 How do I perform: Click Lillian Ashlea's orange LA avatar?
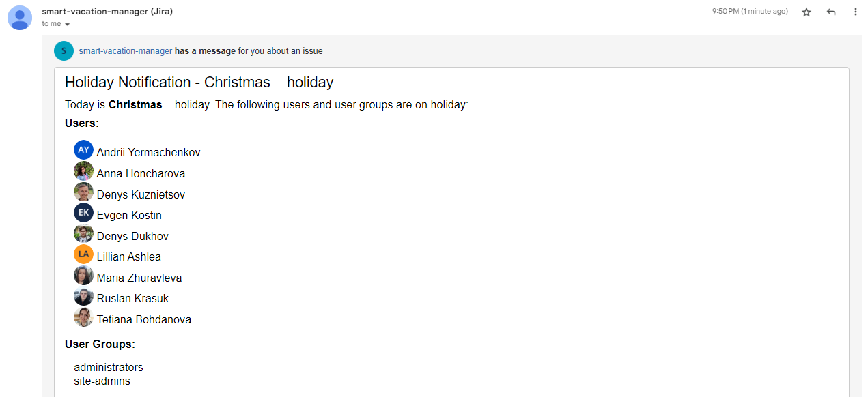coord(83,254)
